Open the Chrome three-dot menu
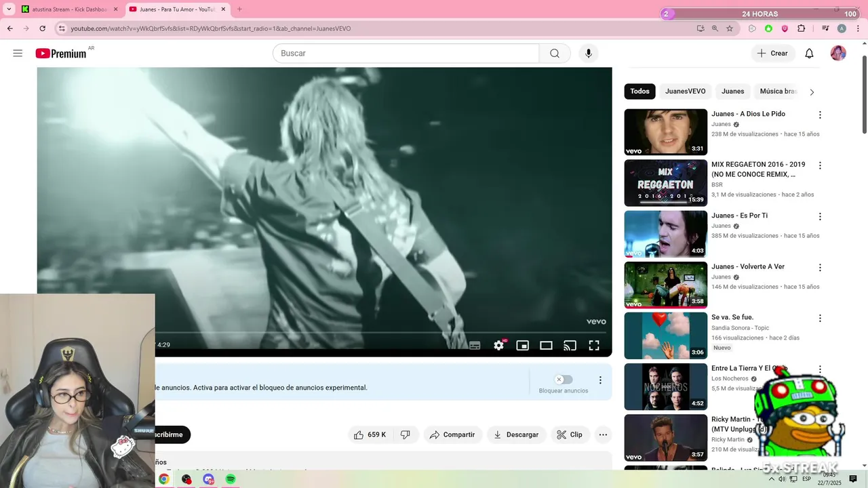Viewport: 868px width, 488px height. click(x=857, y=28)
